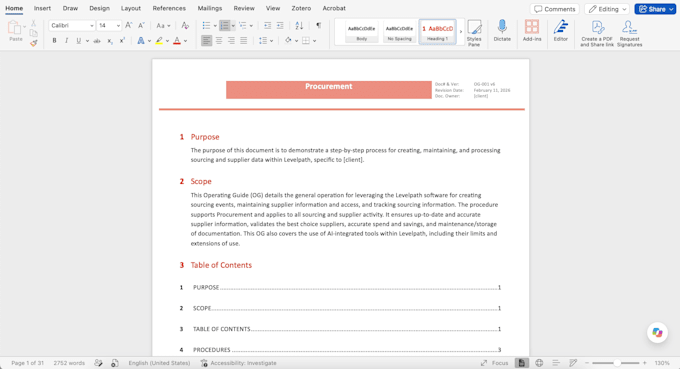This screenshot has height=369, width=680.
Task: Toggle align left button
Action: tap(206, 41)
